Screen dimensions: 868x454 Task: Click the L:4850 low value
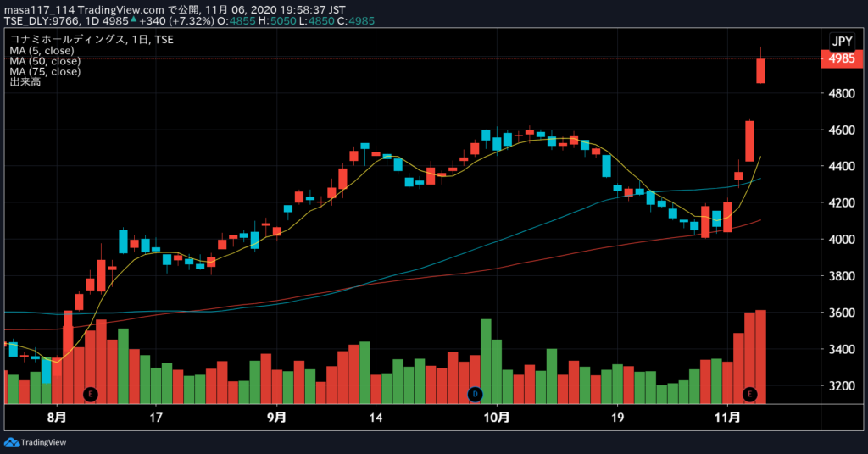tap(316, 21)
